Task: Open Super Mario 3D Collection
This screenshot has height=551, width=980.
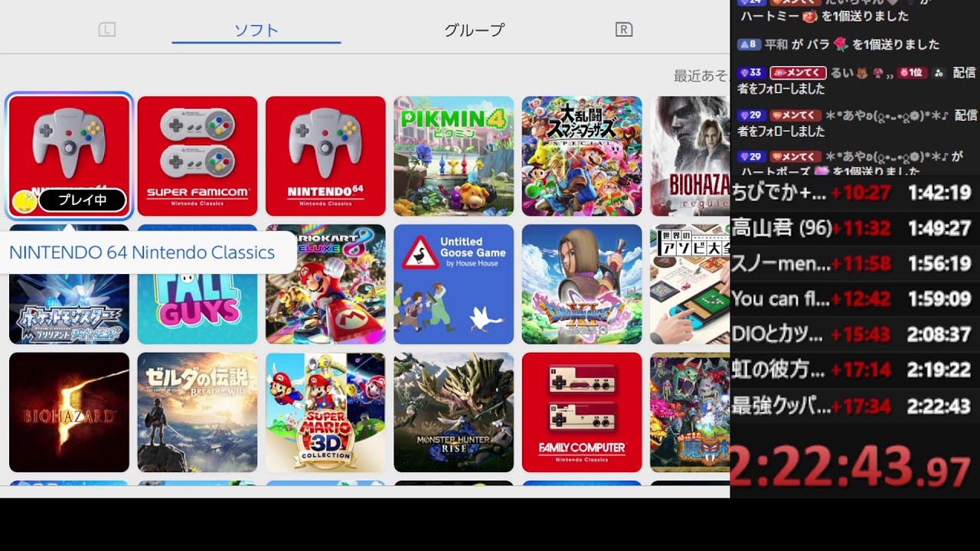Action: point(325,412)
